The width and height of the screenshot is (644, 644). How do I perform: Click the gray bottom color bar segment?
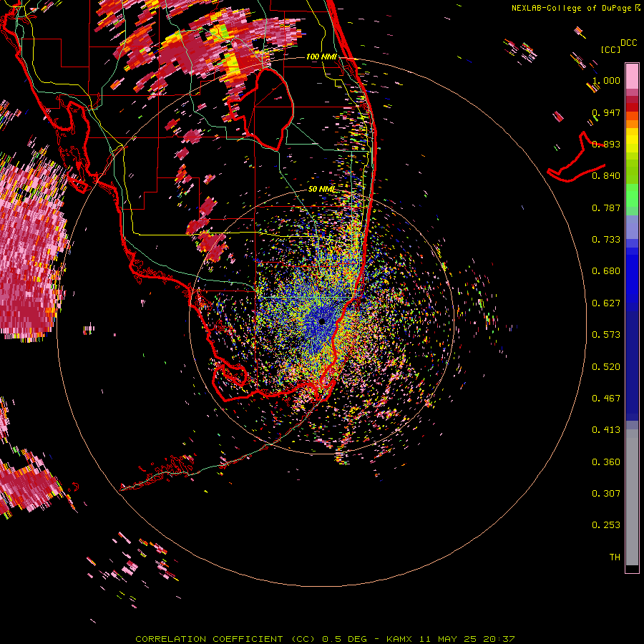point(632,497)
